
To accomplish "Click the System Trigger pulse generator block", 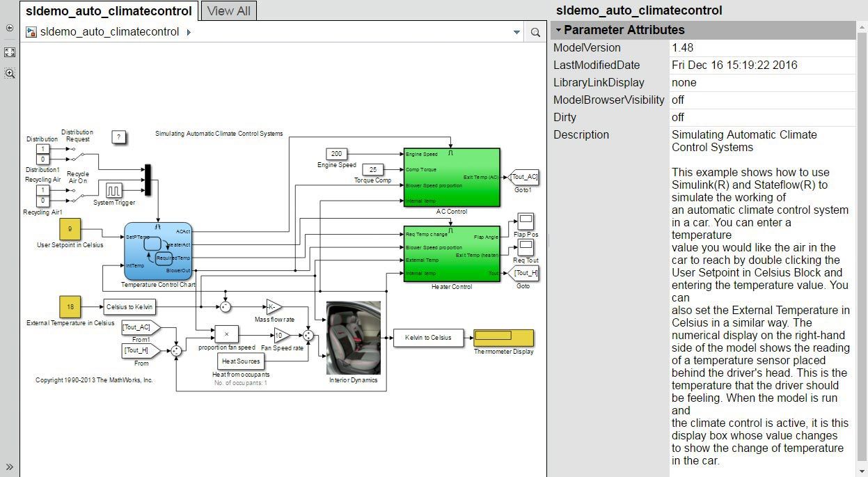I will [x=113, y=190].
